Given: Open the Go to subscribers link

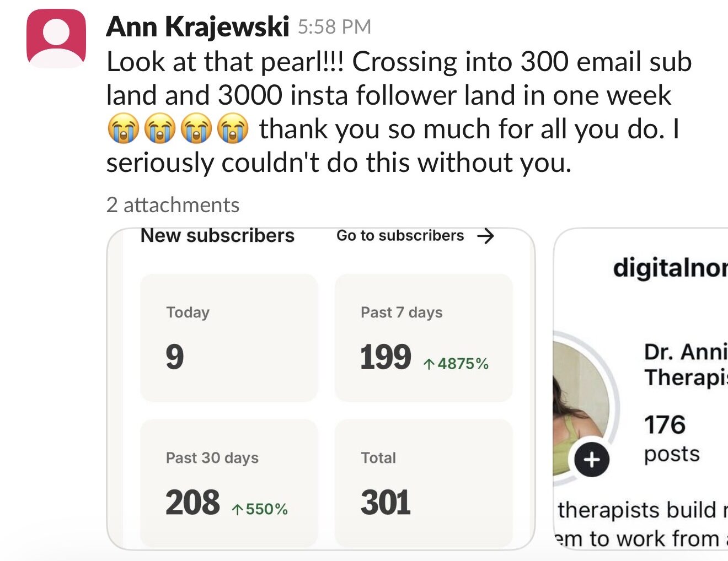Looking at the screenshot, I should tap(400, 236).
